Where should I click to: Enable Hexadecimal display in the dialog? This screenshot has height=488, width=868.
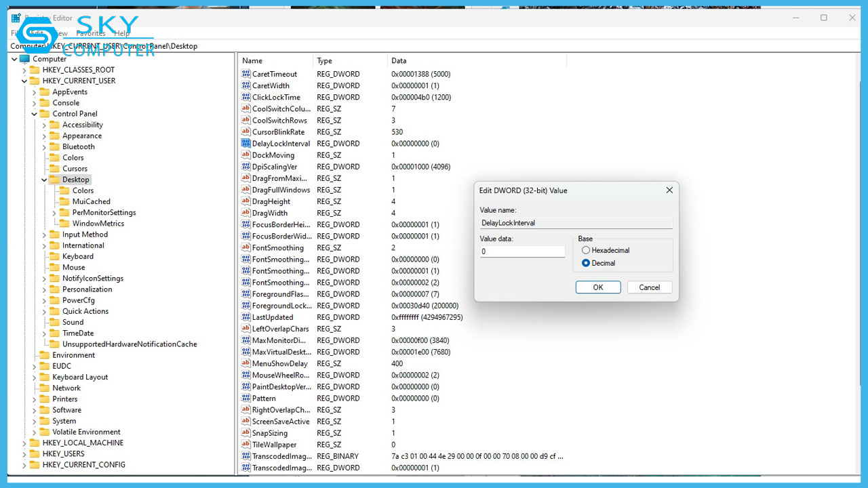(x=586, y=249)
